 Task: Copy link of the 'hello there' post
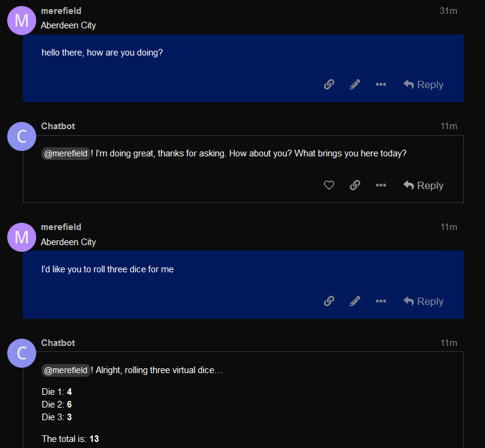click(329, 84)
